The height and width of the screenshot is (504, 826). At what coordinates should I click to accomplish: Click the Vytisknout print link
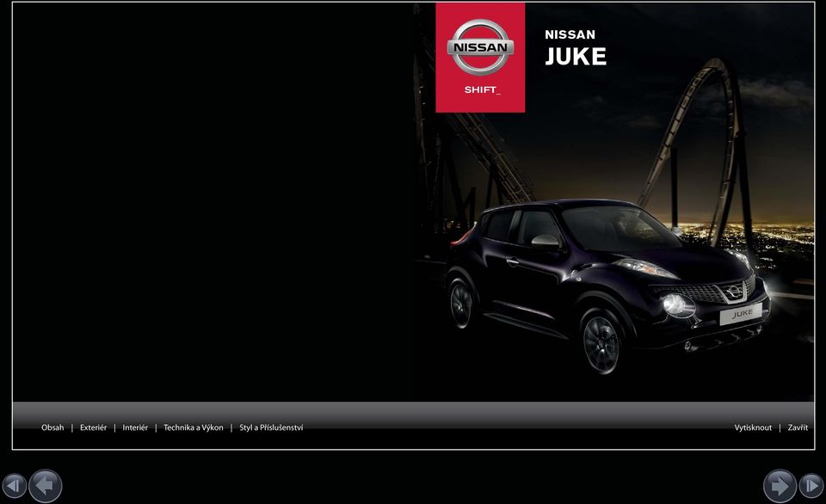tap(753, 427)
